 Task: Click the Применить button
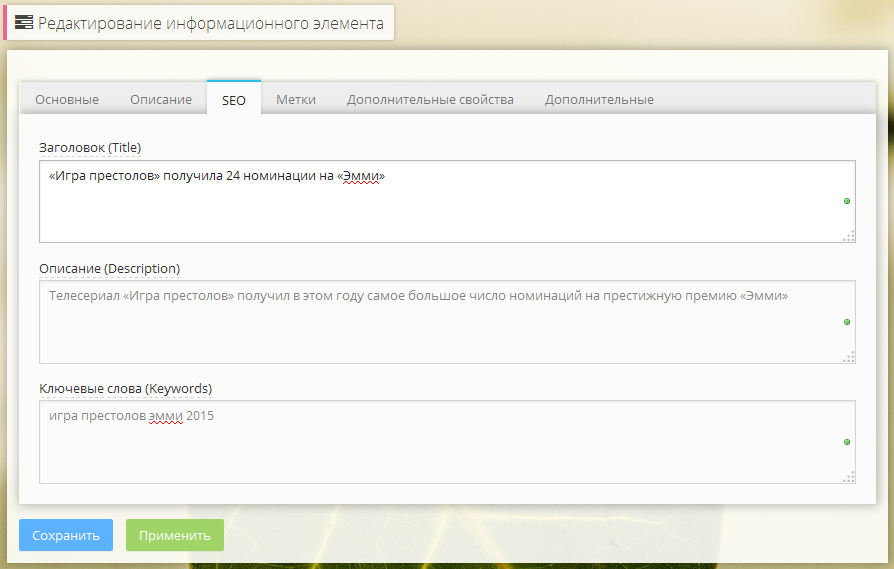click(174, 535)
